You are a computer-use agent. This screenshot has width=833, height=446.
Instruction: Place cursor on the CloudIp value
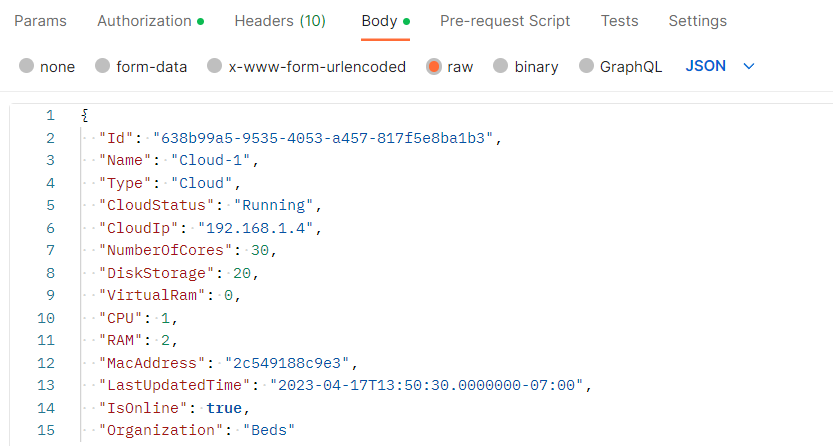tap(256, 228)
